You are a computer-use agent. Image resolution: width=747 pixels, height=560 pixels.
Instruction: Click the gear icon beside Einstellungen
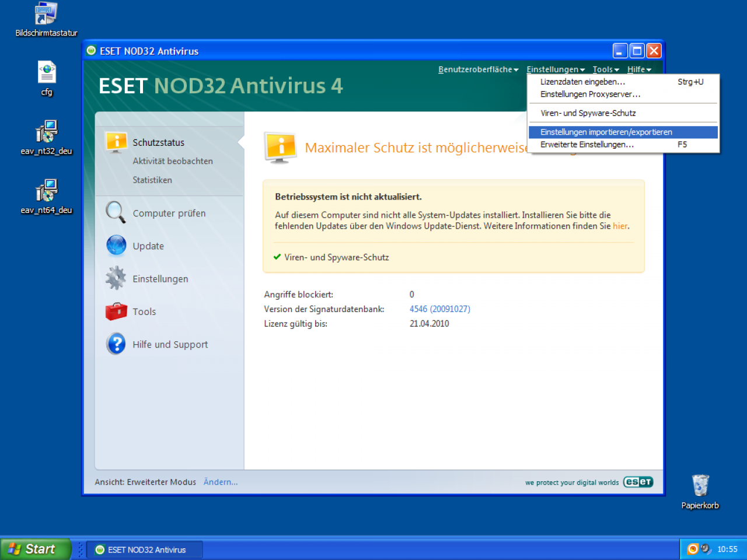tap(116, 278)
